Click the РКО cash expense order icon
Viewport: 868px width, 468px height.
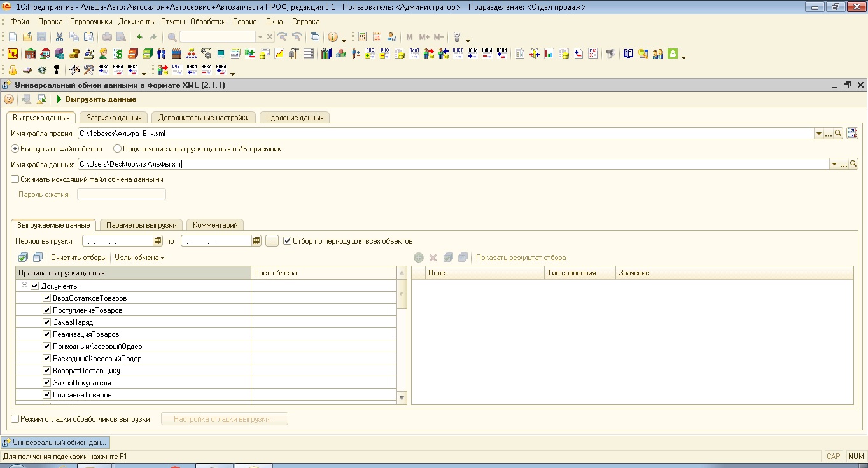click(x=384, y=53)
